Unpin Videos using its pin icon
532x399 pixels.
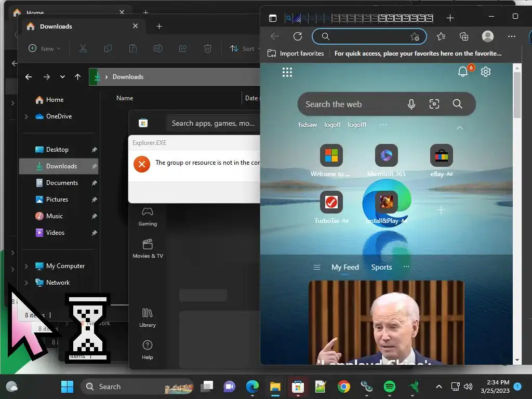click(x=95, y=233)
